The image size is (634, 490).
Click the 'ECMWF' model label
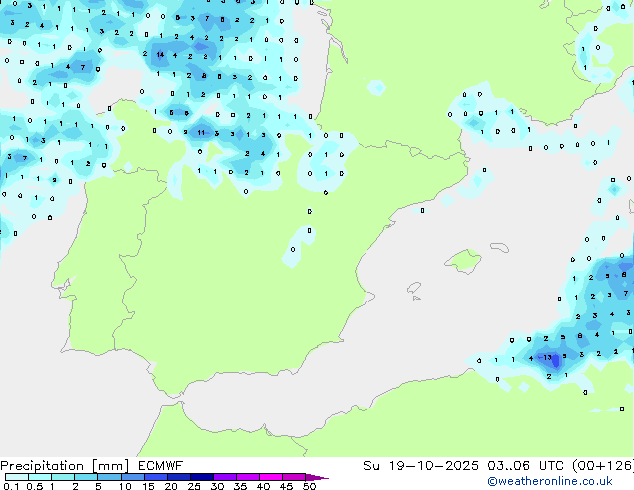coord(161,466)
